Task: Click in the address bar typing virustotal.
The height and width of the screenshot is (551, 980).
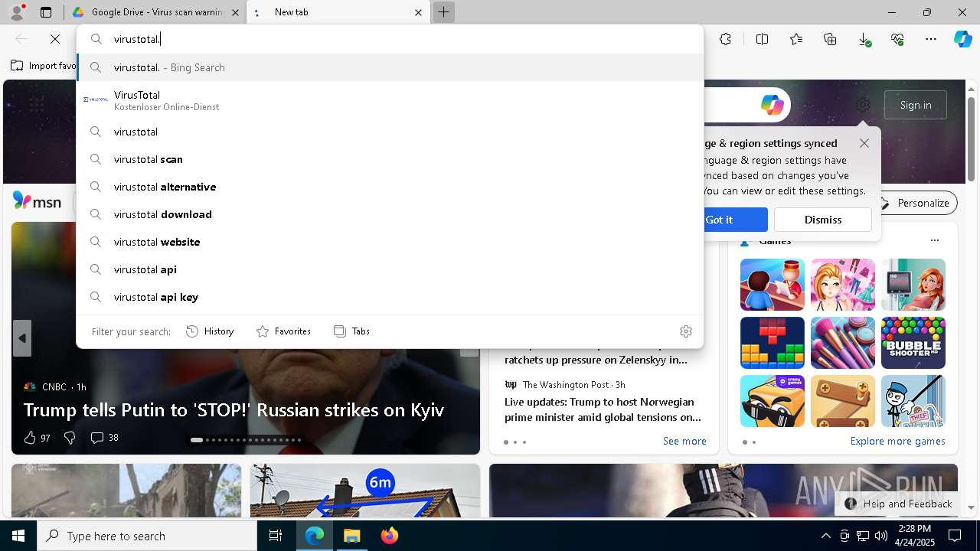Action: pos(390,39)
